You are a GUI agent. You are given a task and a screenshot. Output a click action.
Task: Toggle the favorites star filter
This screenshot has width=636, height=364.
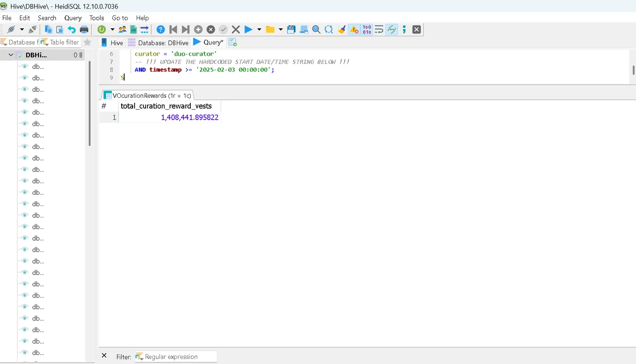(x=87, y=42)
